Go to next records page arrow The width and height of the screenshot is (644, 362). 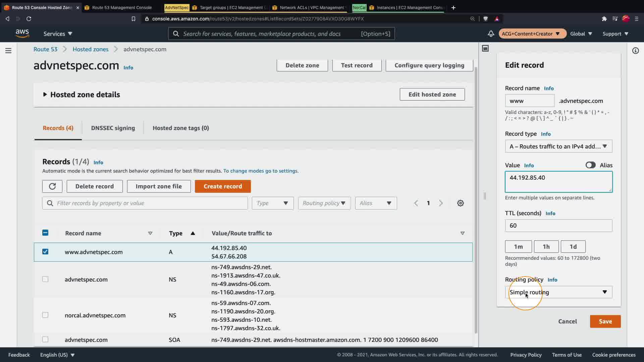coord(441,203)
